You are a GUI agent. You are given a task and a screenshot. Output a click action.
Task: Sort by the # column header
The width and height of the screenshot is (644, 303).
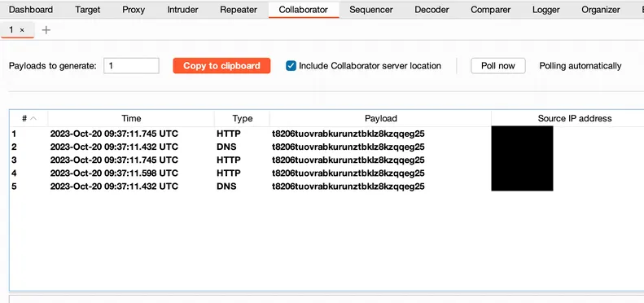[x=28, y=118]
